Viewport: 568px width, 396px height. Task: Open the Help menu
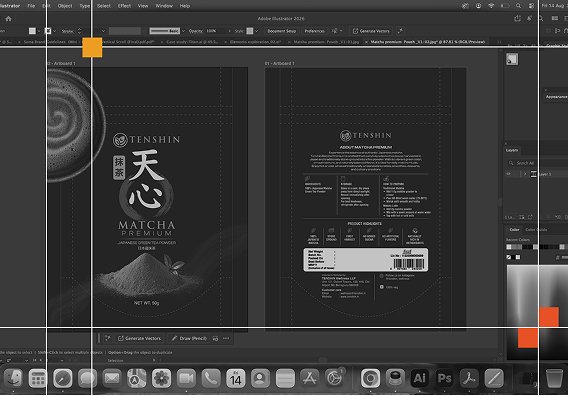click(x=185, y=6)
